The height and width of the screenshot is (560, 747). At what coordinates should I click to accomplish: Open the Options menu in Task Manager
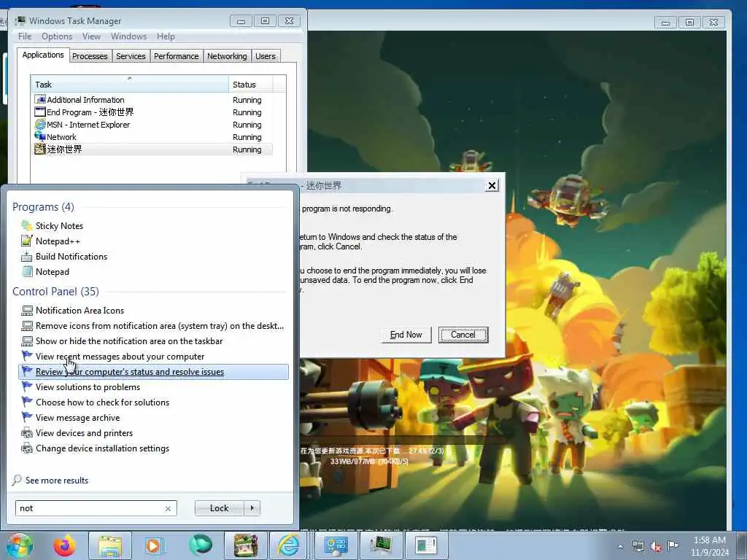point(57,36)
